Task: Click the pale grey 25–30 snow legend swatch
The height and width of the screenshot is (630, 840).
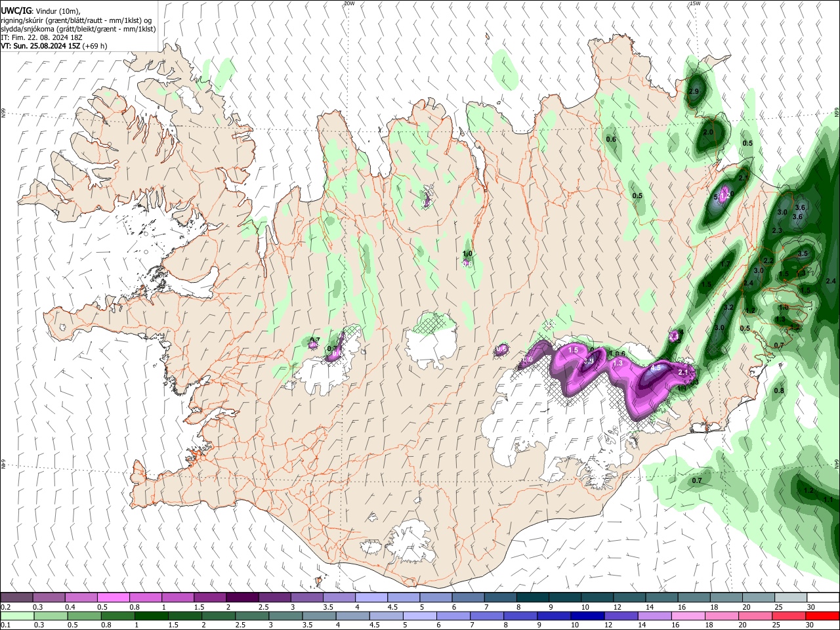Action: coord(790,598)
